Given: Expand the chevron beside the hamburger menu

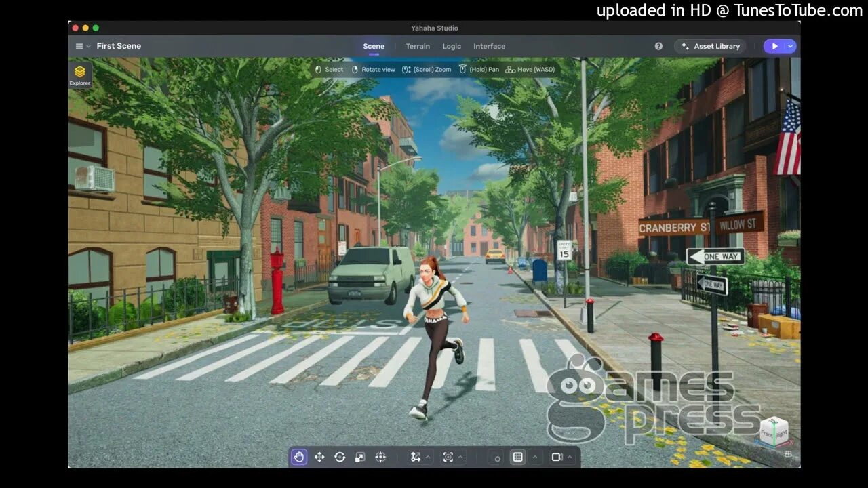Looking at the screenshot, I should point(89,46).
